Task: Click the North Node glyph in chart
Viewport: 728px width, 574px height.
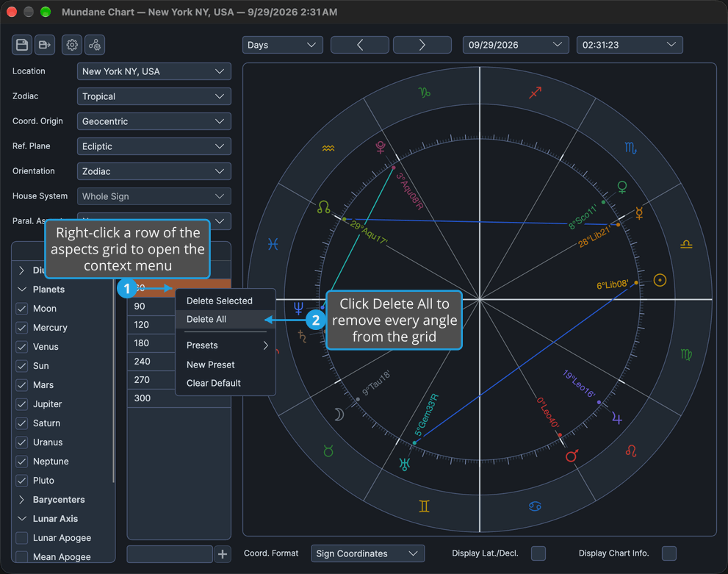Action: [x=324, y=207]
